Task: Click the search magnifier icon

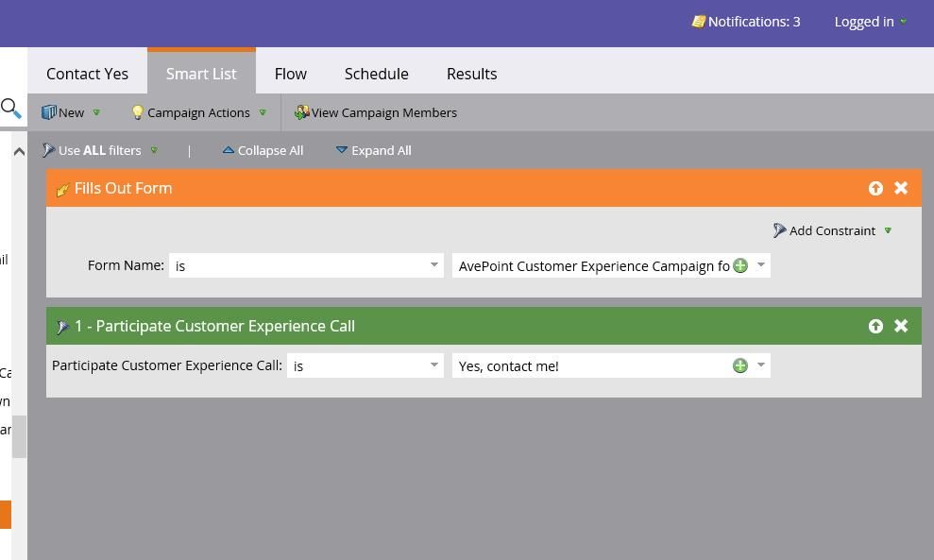Action: coord(10,109)
